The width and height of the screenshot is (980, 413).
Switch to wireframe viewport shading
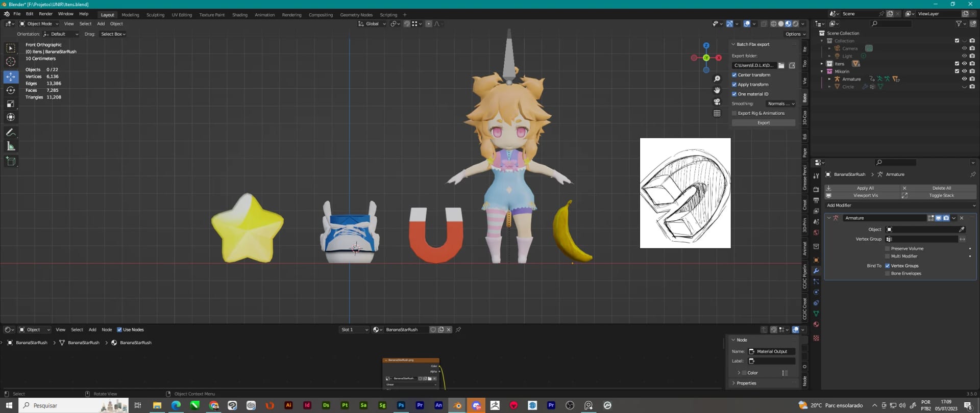(774, 23)
